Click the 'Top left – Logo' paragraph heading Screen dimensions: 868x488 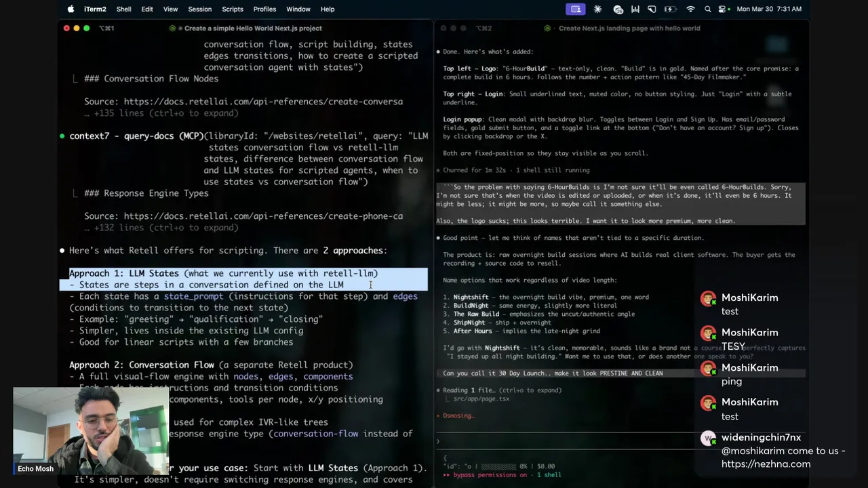point(471,68)
